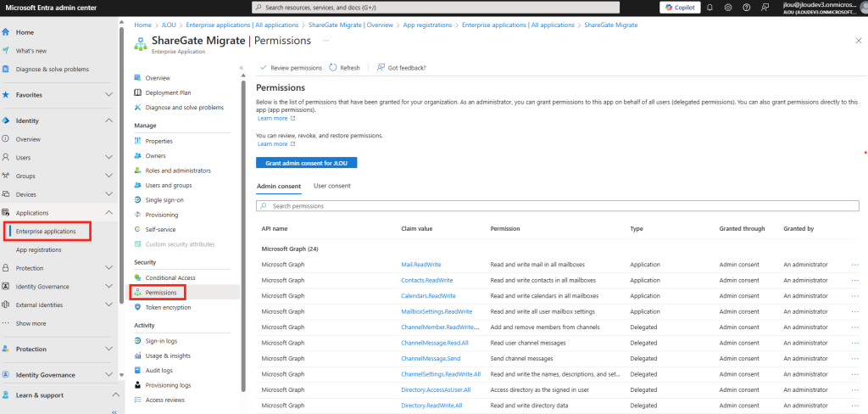
Task: Open the settings gear icon
Action: coord(728,7)
